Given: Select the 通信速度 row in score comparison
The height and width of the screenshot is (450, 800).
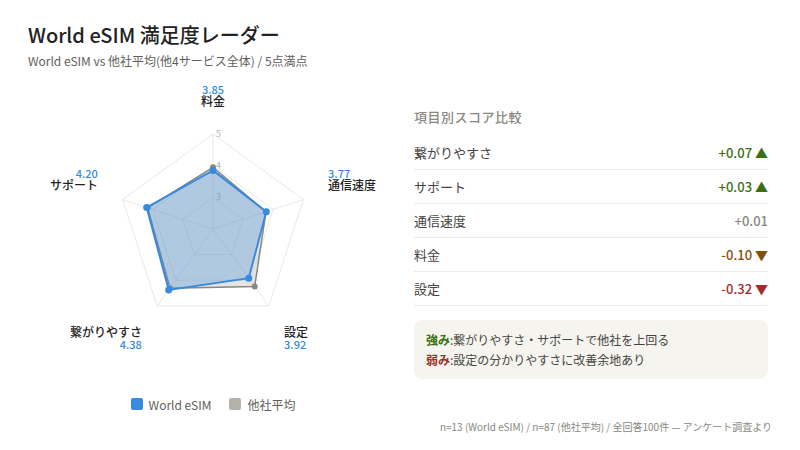Looking at the screenshot, I should pos(591,222).
